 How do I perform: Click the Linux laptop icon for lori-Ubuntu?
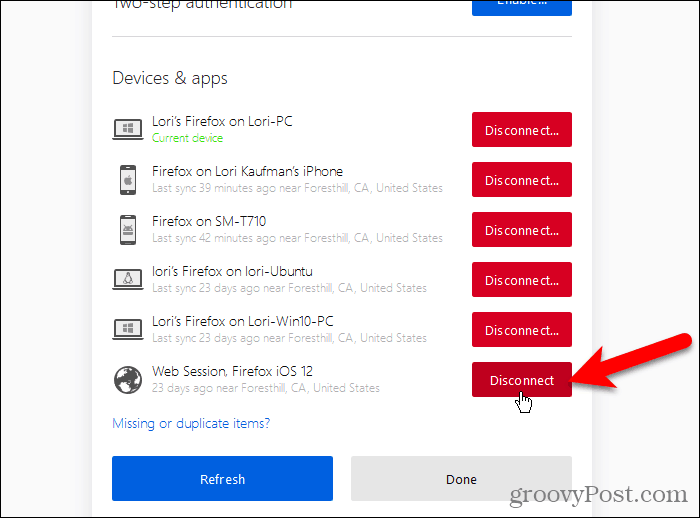click(128, 280)
